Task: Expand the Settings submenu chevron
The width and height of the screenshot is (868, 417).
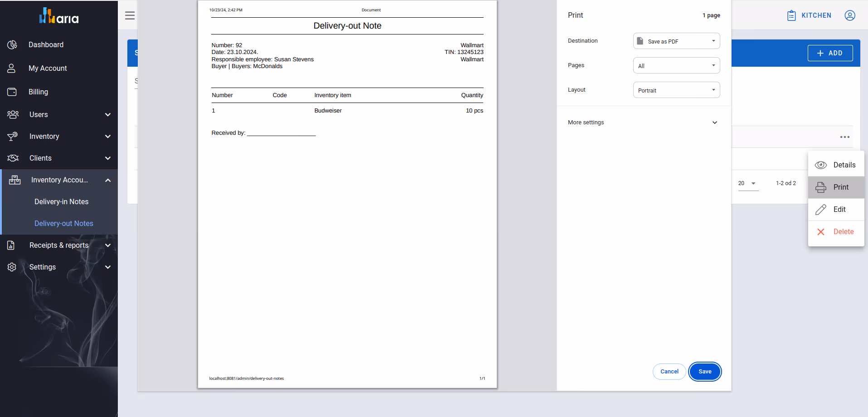Action: coord(108,267)
